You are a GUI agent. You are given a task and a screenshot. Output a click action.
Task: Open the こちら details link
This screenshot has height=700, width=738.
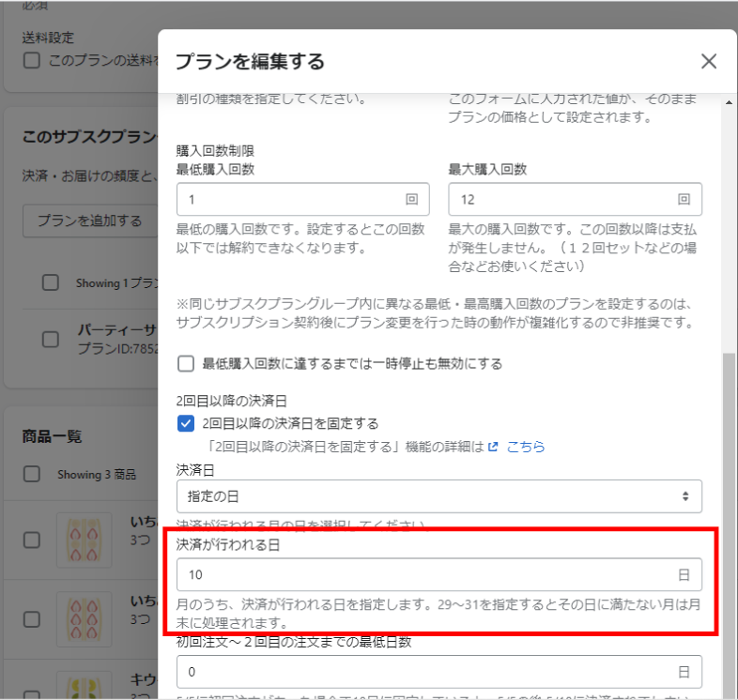point(526,447)
